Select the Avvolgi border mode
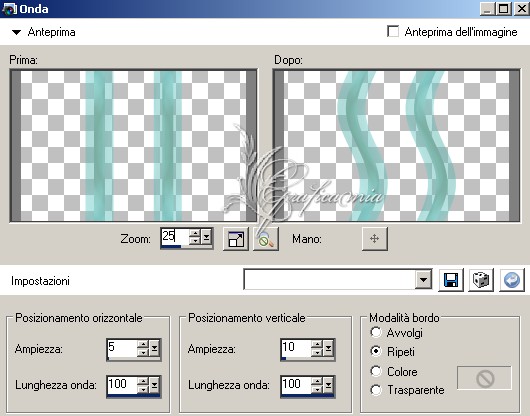This screenshot has width=530, height=416. [x=376, y=333]
